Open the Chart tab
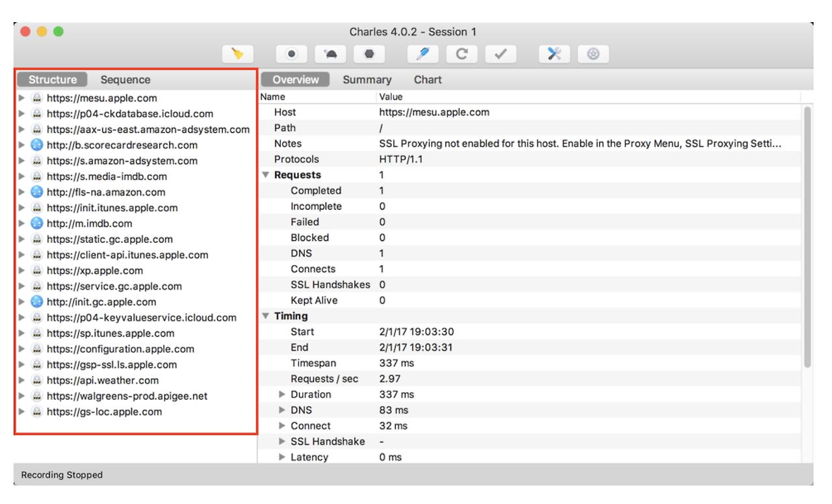 pyautogui.click(x=428, y=79)
